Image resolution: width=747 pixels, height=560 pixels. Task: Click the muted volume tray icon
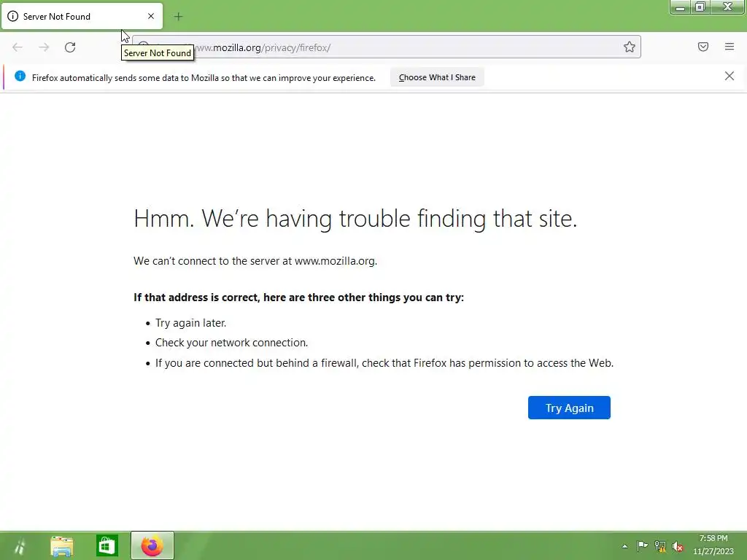coord(678,547)
